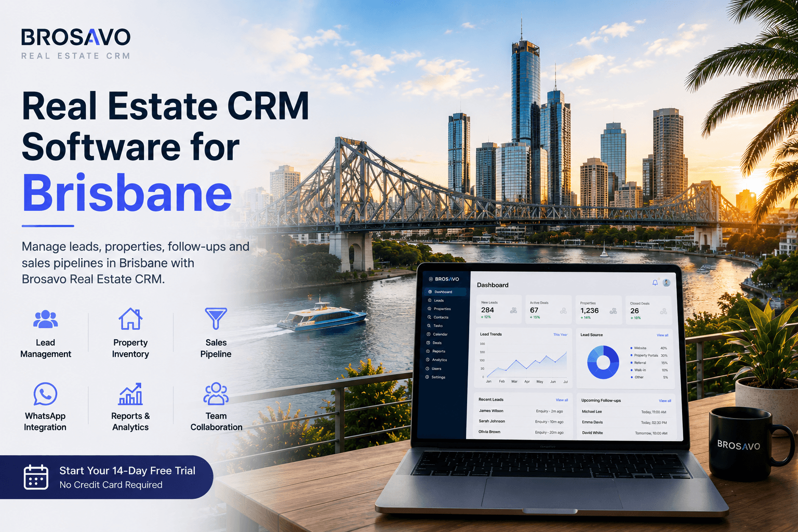Click View all in Upcoming Follow-ups
Image resolution: width=798 pixels, height=532 pixels.
[x=665, y=401]
